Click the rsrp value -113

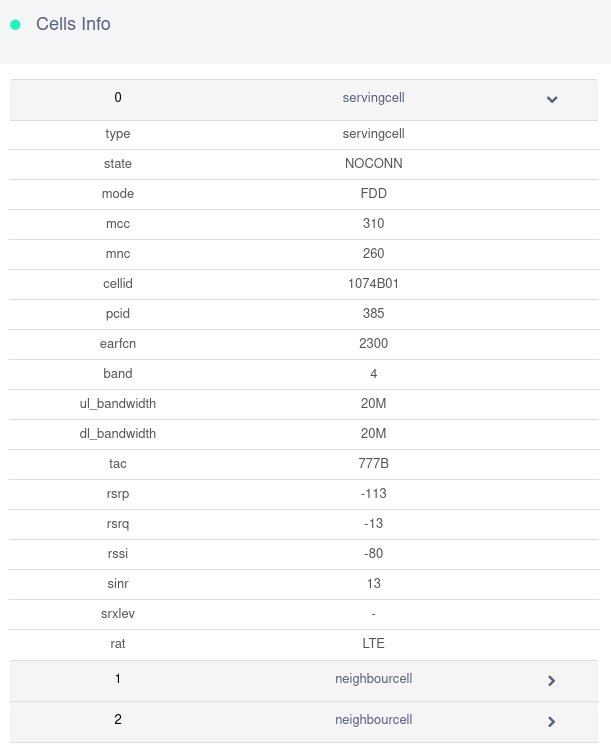coord(373,494)
